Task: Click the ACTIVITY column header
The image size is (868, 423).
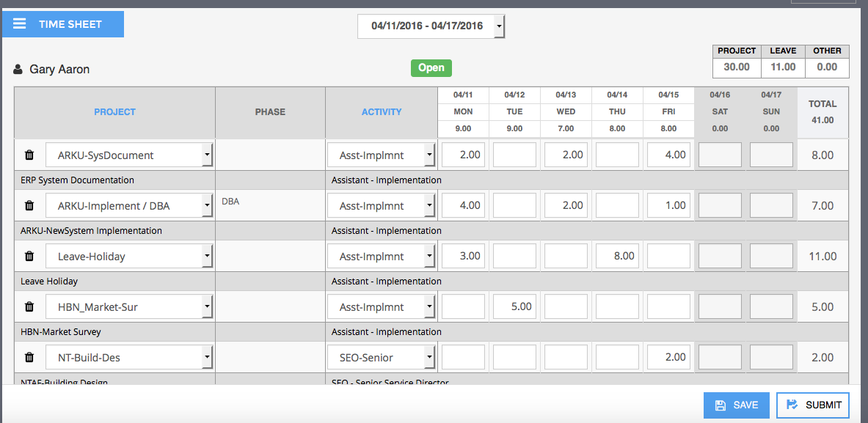Action: [x=382, y=112]
